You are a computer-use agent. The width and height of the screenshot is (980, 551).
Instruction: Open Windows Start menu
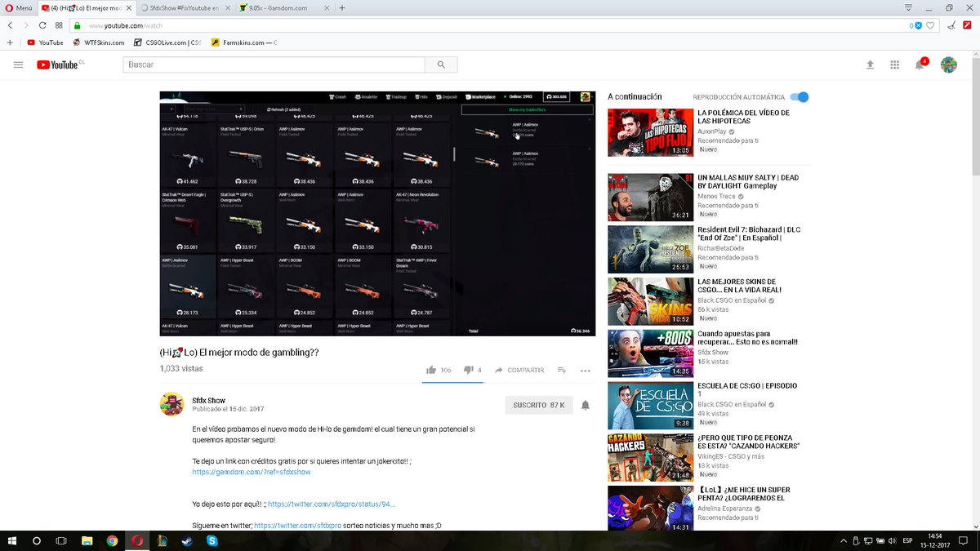[x=12, y=540]
